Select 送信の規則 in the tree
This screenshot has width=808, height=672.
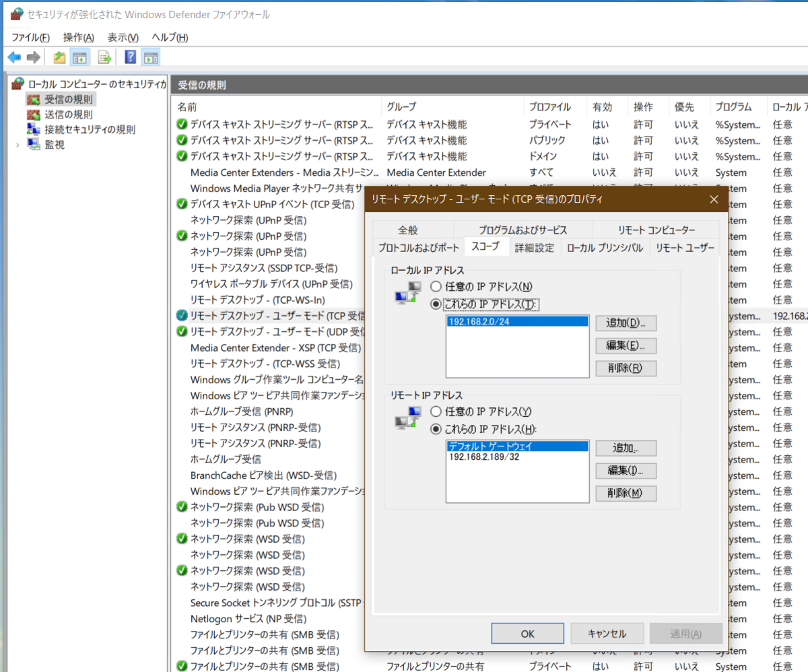(x=69, y=114)
